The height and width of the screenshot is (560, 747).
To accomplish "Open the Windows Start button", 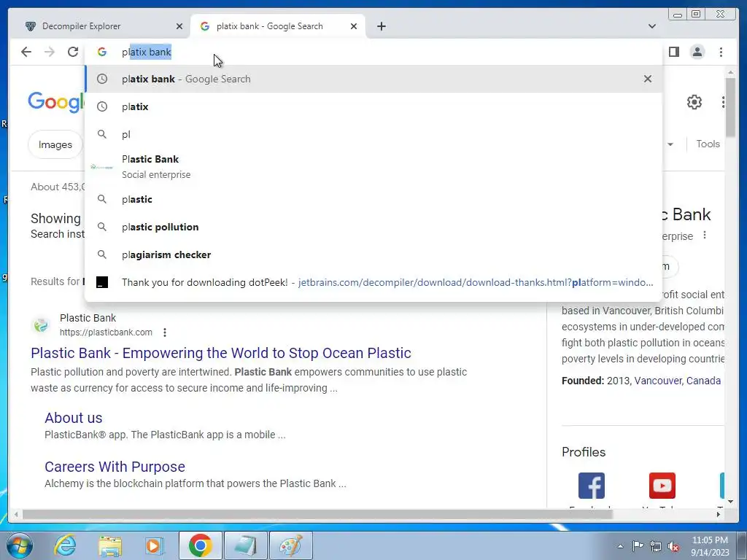I will [x=19, y=545].
